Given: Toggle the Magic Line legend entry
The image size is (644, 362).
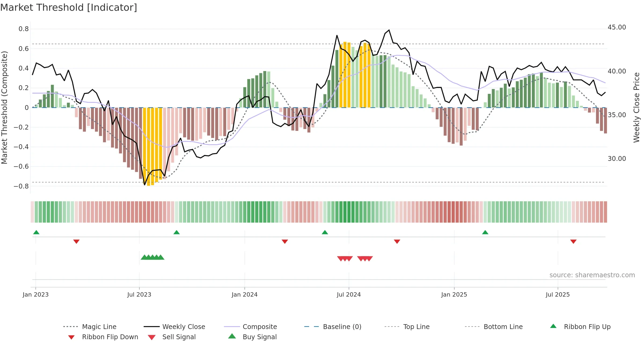Looking at the screenshot, I should [x=90, y=327].
